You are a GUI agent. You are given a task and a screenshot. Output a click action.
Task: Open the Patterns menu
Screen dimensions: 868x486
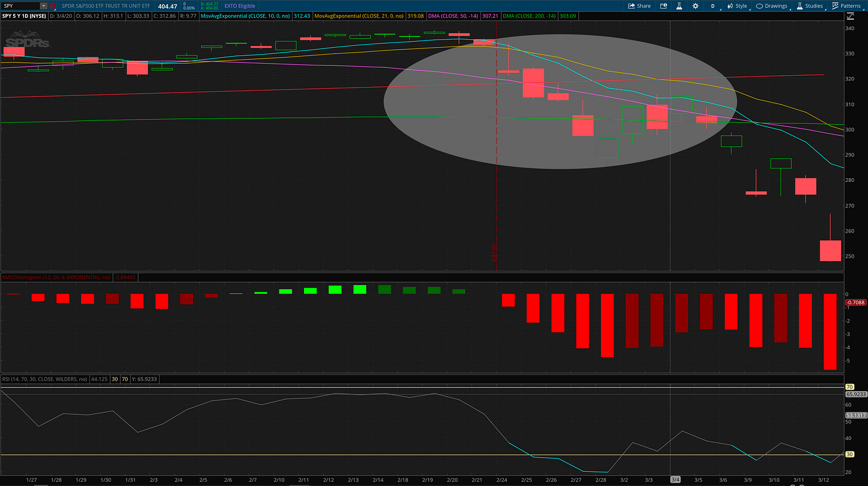tap(849, 5)
